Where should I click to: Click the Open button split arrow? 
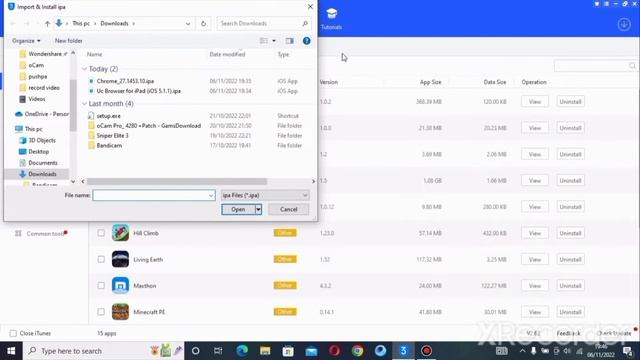(x=258, y=209)
